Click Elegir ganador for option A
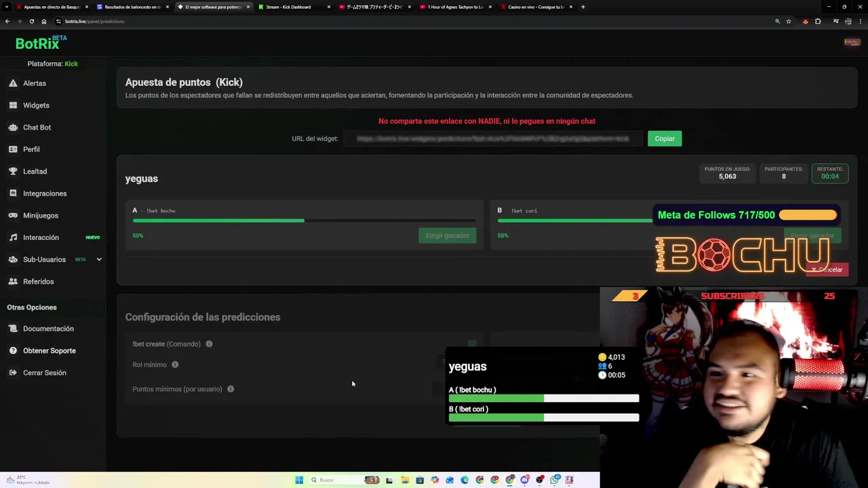This screenshot has height=488, width=868. click(448, 235)
